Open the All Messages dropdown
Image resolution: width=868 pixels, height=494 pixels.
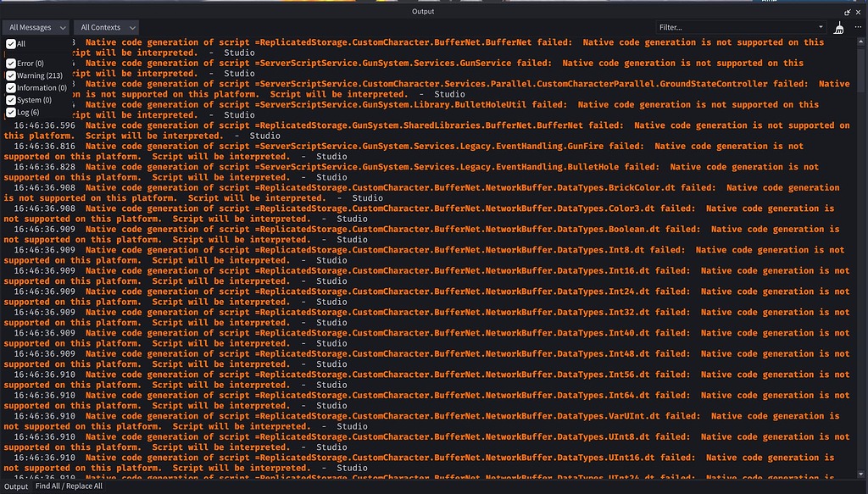(x=34, y=26)
